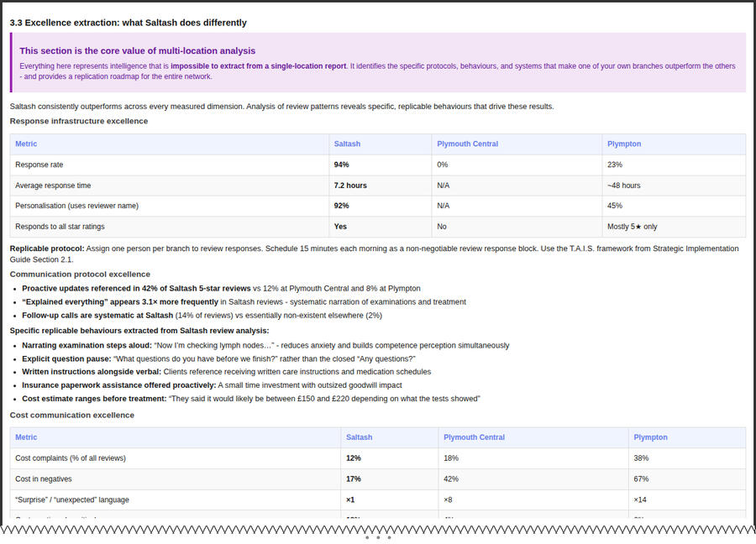Select the 67% cost in negatives cell
The height and width of the screenshot is (544, 756).
click(641, 479)
